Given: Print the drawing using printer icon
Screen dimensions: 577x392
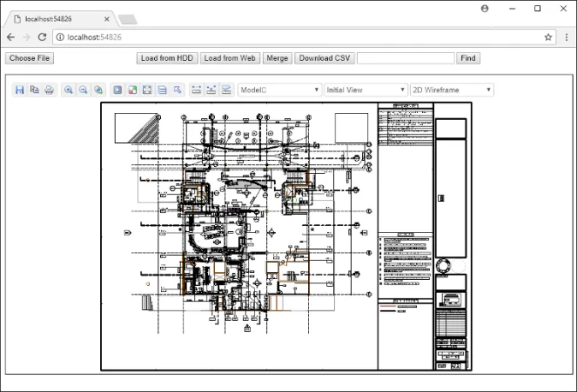Looking at the screenshot, I should click(x=49, y=90).
